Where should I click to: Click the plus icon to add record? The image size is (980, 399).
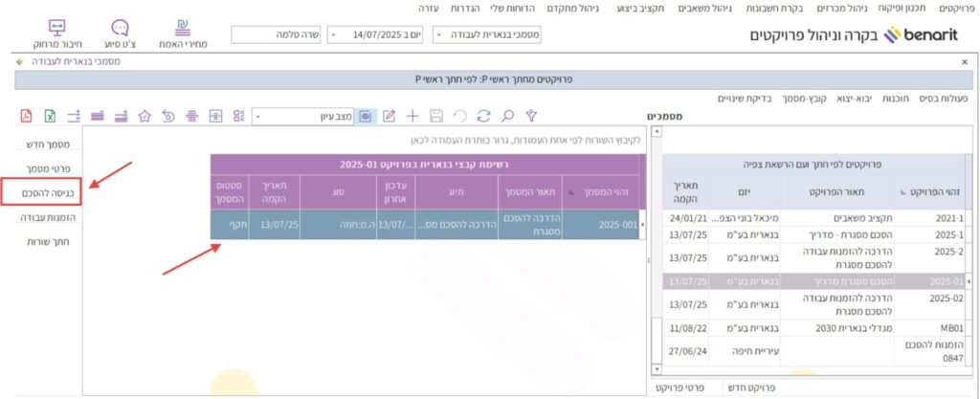[x=413, y=116]
